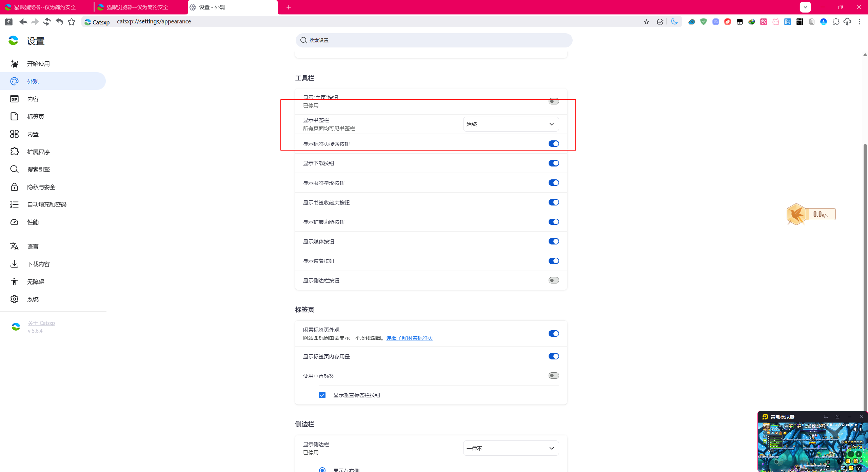The image size is (868, 472).
Task: Open the green shield checkmark extension
Action: tap(704, 22)
